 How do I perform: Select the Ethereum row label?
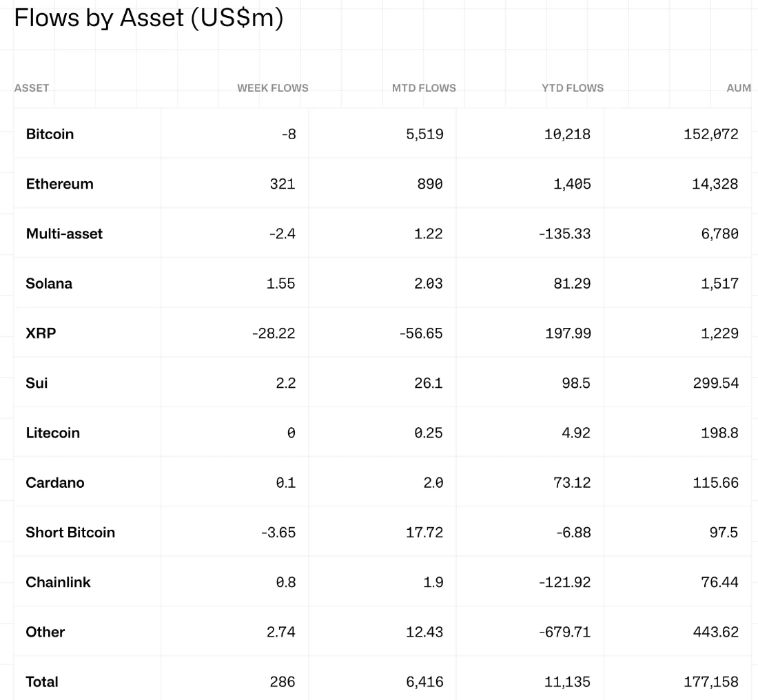[59, 184]
